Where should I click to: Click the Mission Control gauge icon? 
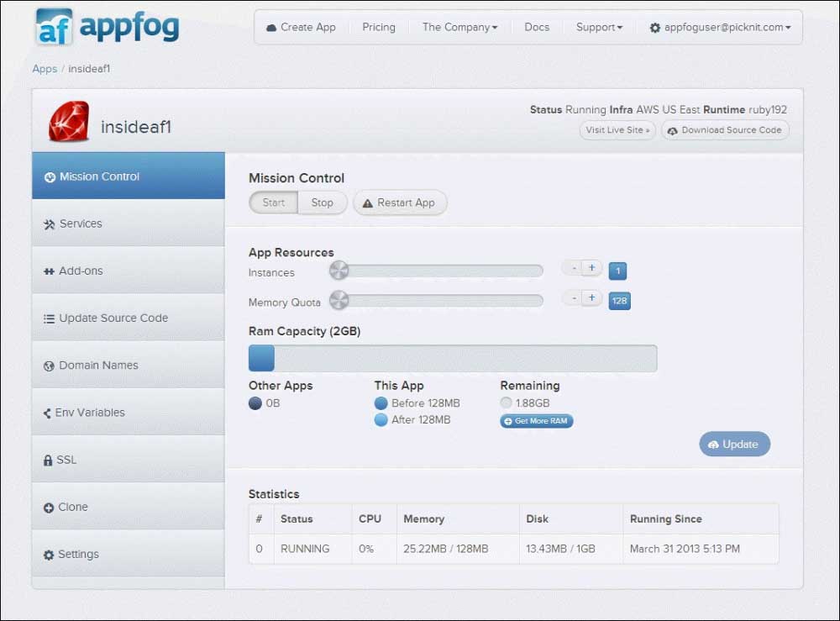tap(50, 177)
